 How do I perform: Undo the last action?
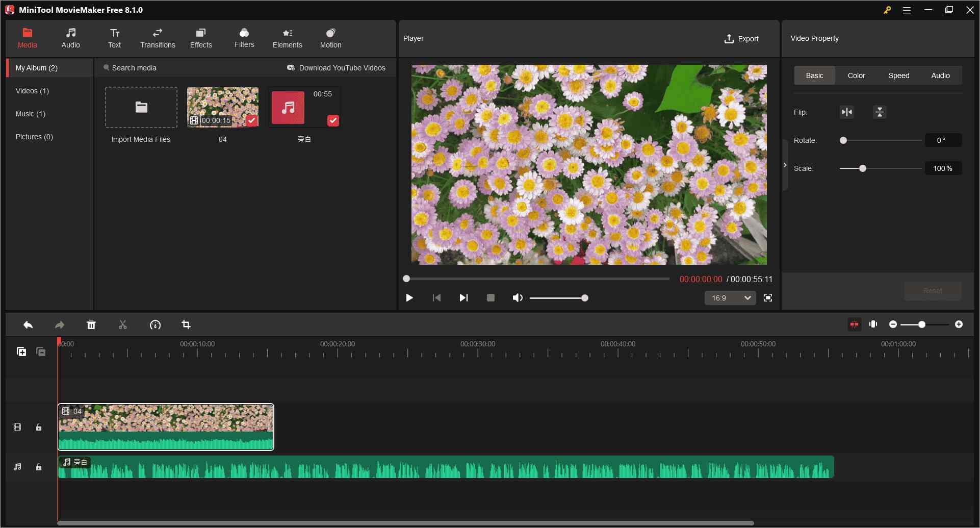coord(28,325)
